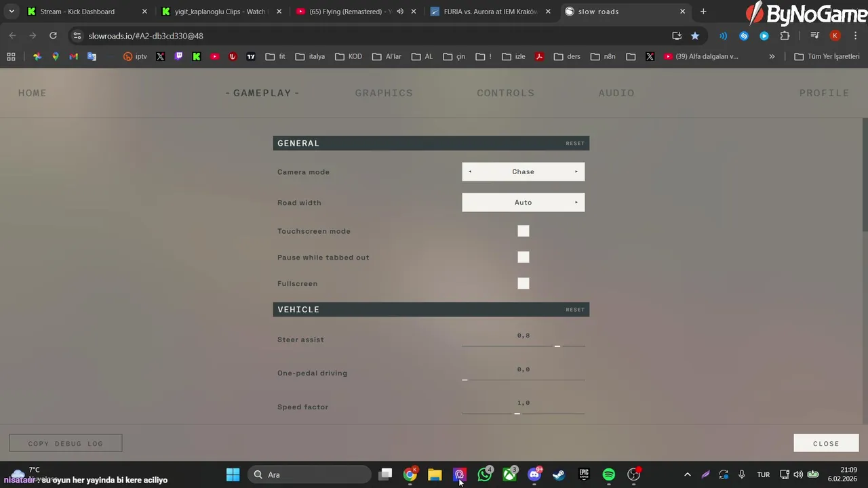Screen dimensions: 868x488
Task: Enable Touchscreen mode checkbox
Action: click(524, 231)
